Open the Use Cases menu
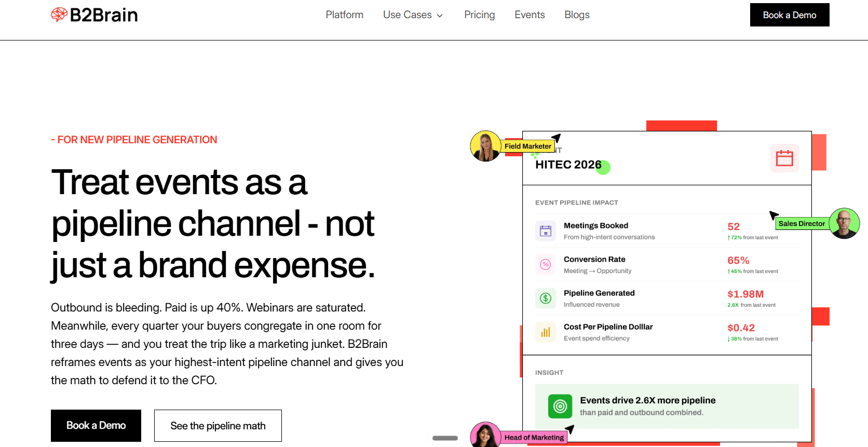 click(x=408, y=15)
